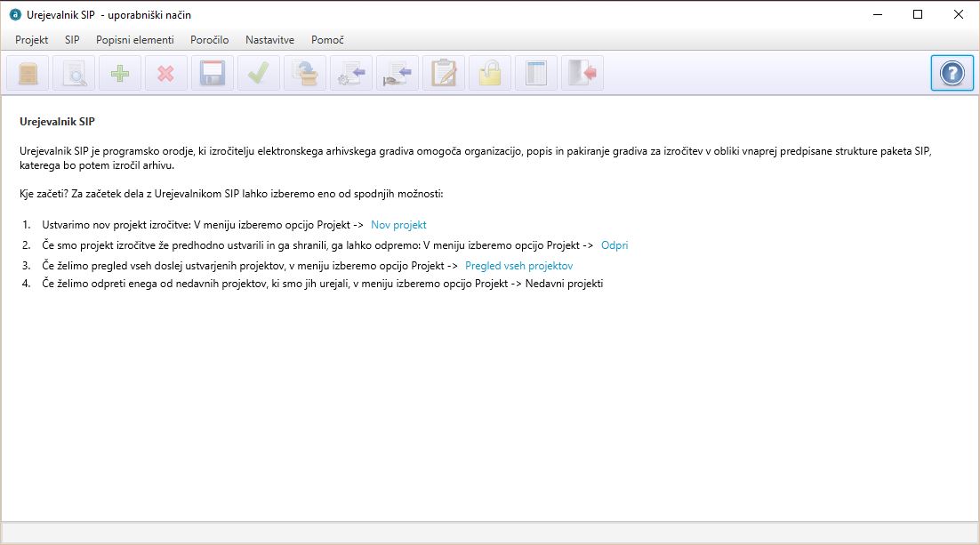Click the red X delete icon
Viewport: 980px width, 545px height.
pyautogui.click(x=166, y=74)
